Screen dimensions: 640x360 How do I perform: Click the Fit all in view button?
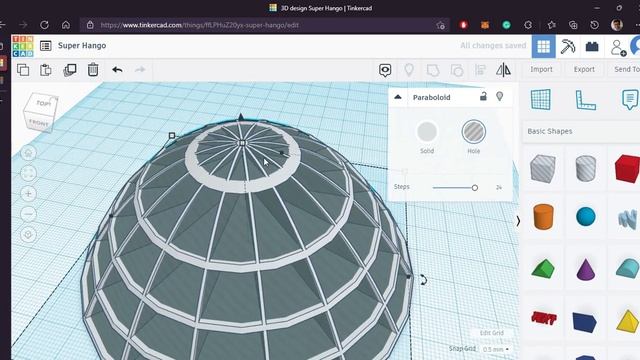(28, 173)
